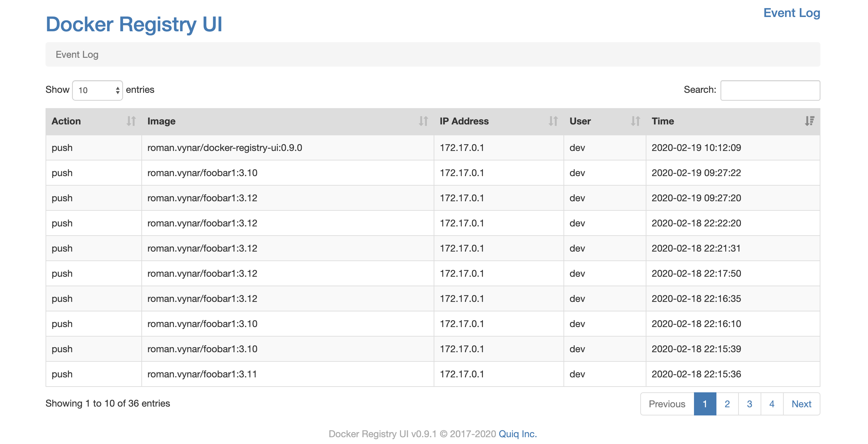The width and height of the screenshot is (868, 444).
Task: Click the Time column header label
Action: [663, 121]
